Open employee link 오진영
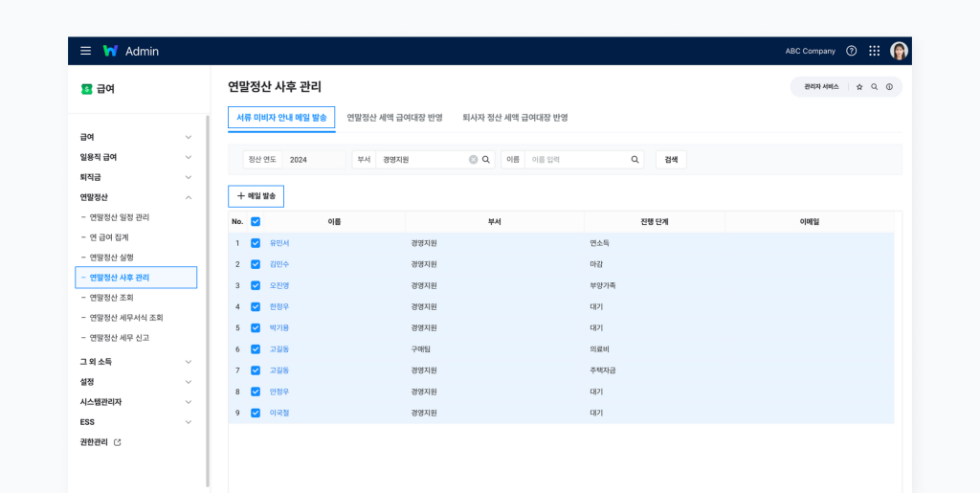 pos(279,285)
